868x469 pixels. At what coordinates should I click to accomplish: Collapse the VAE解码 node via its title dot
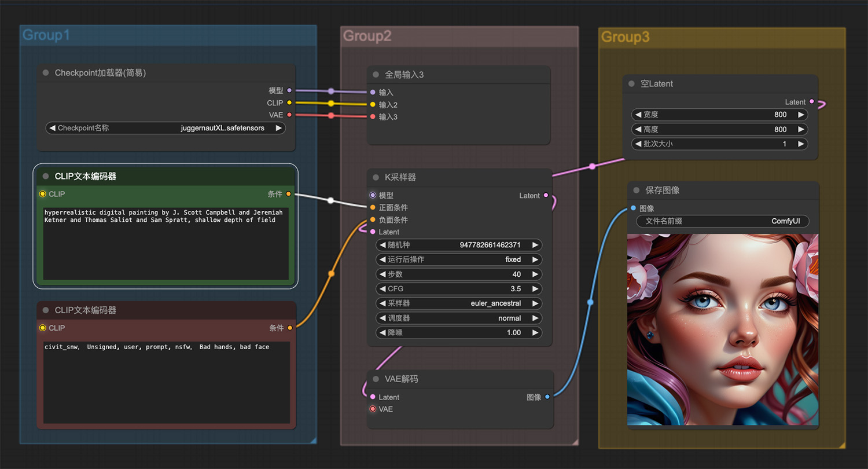tap(376, 379)
